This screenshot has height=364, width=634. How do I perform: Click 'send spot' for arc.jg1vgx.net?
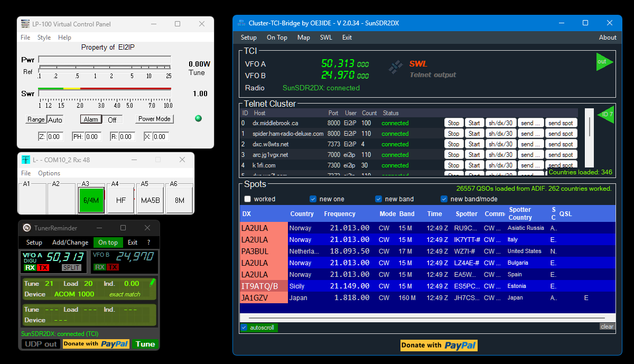coord(561,155)
